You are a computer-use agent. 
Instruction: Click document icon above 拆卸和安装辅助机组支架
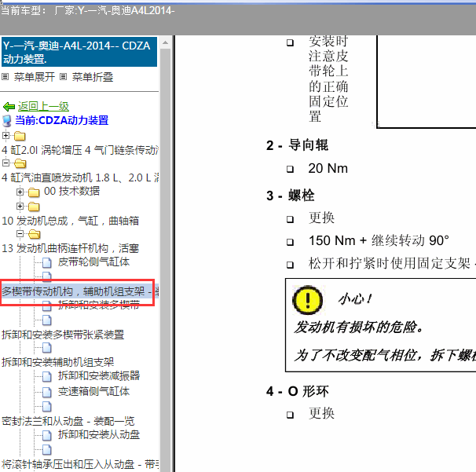click(47, 348)
